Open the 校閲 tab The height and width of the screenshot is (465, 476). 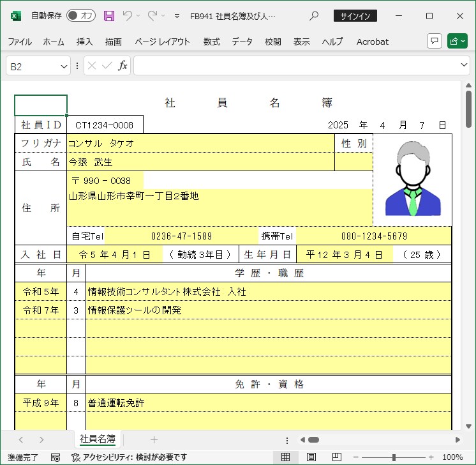[x=273, y=42]
